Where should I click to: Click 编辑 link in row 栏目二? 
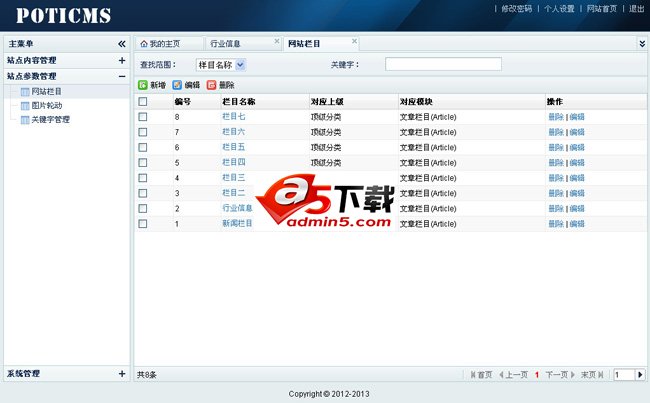(577, 193)
